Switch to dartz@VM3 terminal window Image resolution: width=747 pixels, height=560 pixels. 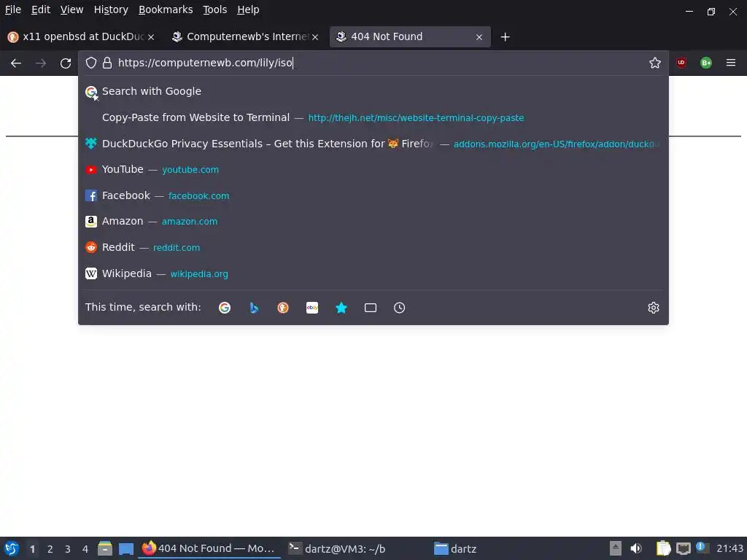tap(337, 548)
